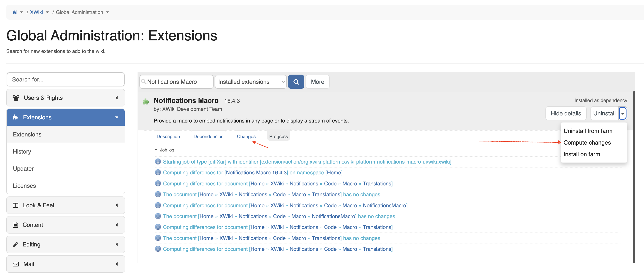Select Compute changes menu entry
This screenshot has width=644, height=275.
point(587,142)
